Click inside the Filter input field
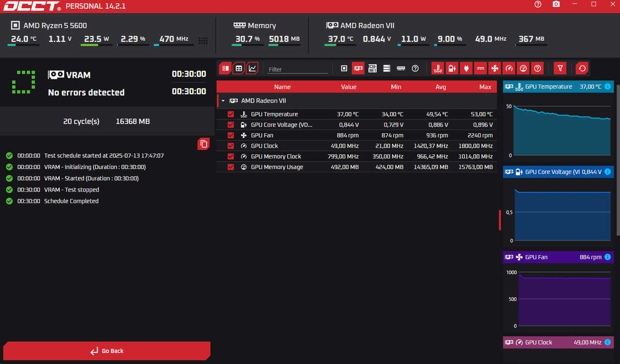 pos(297,68)
